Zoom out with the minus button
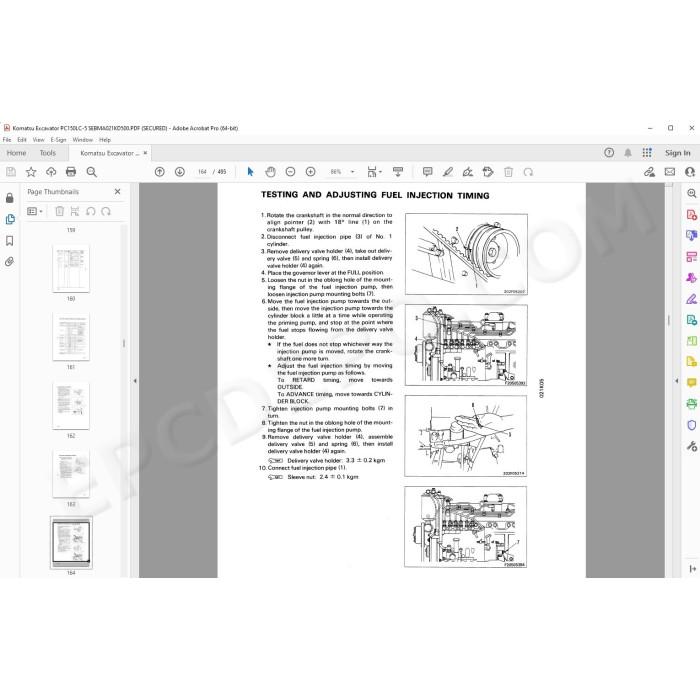 (x=291, y=172)
